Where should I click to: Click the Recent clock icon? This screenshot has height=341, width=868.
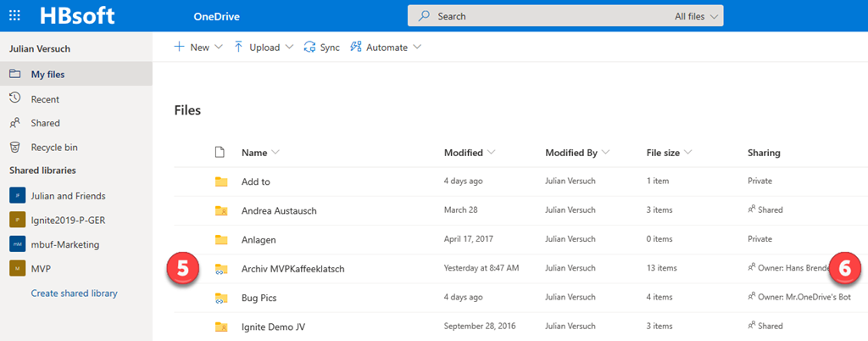(x=15, y=98)
